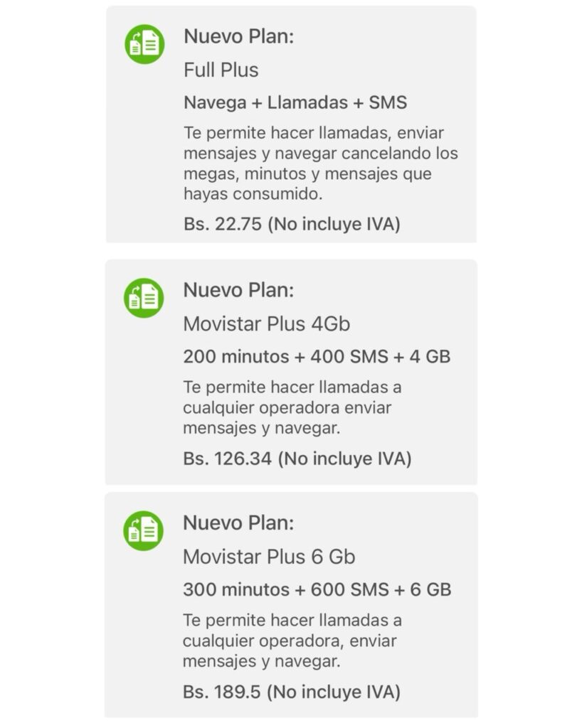Image resolution: width=582 pixels, height=728 pixels.
Task: Tap "200 minutos + 400 SMS + 4 GB" line
Action: (317, 356)
